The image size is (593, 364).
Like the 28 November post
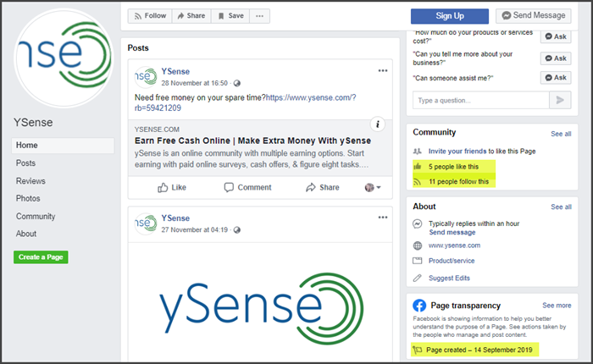point(172,187)
